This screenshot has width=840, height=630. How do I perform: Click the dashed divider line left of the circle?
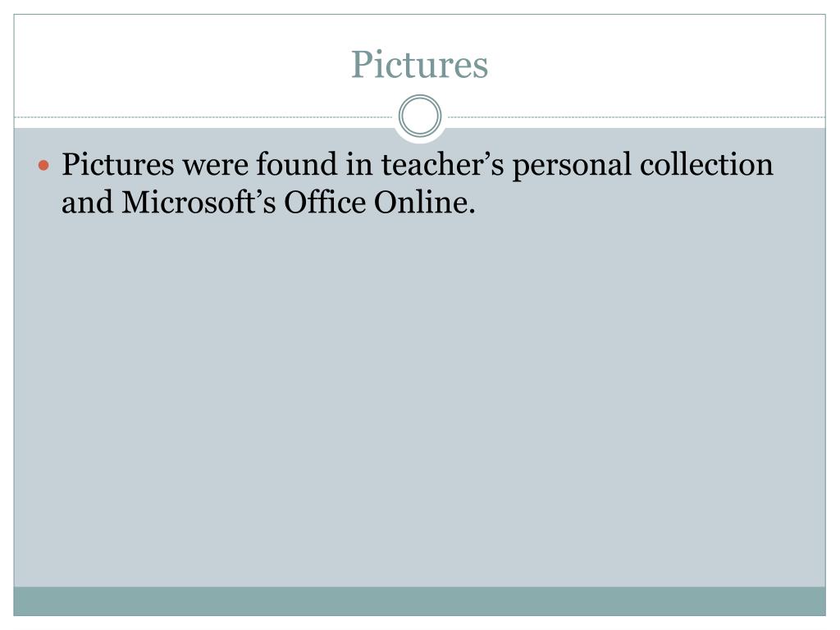point(203,116)
